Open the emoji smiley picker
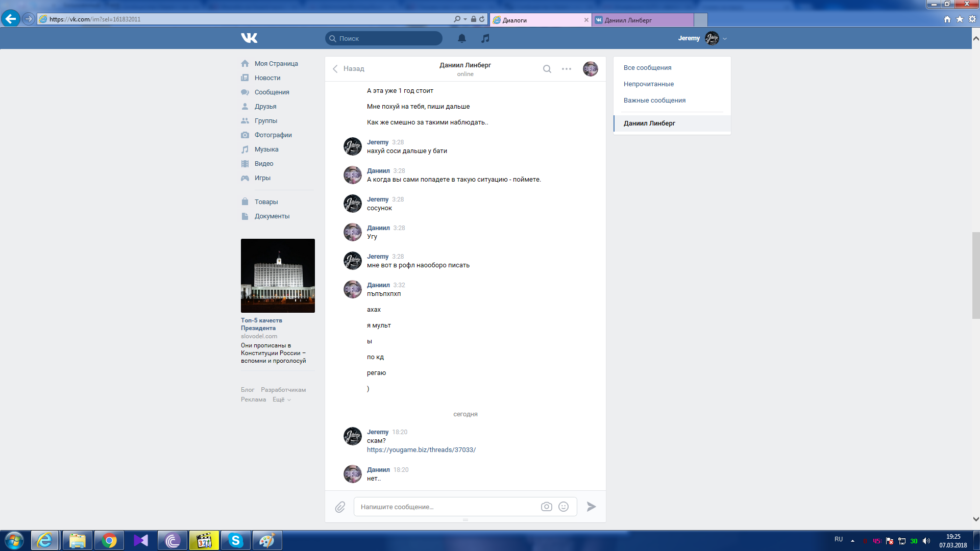Screen dimensions: 980x551 (563, 507)
